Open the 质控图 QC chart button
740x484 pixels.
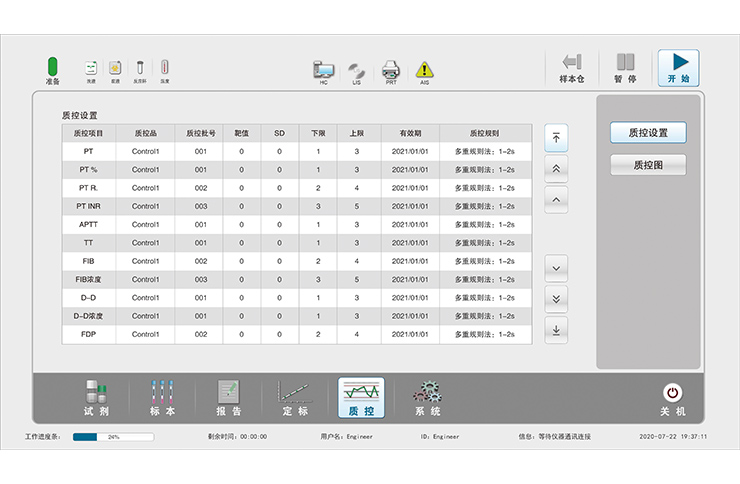[x=648, y=165]
